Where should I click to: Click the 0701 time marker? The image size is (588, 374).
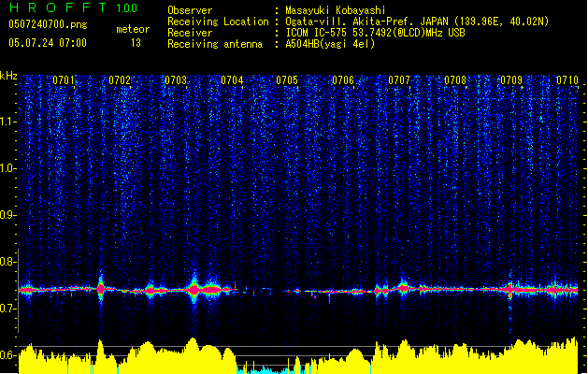coord(64,80)
